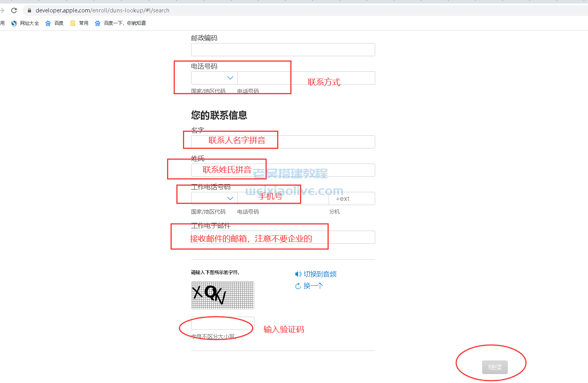The image size is (588, 383).
Task: Open the 国家/地区代码 dropdown under 电话号码
Action: (x=214, y=78)
